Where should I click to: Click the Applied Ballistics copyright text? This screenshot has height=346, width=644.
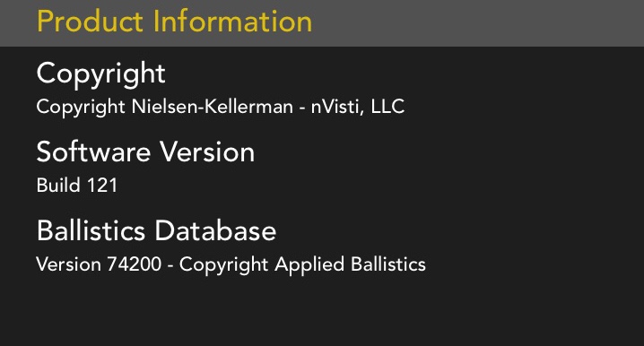click(x=302, y=264)
